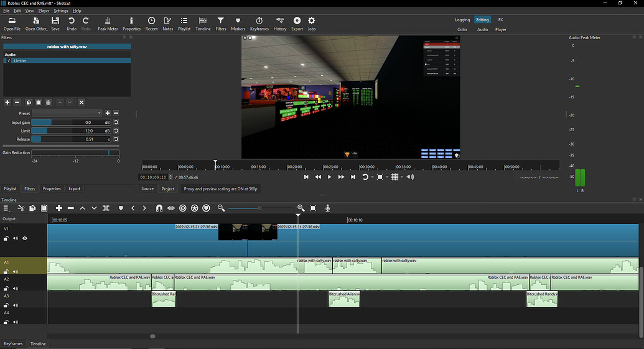Lock the A2 audio track
Screen dimensions: 644x349
(6, 288)
